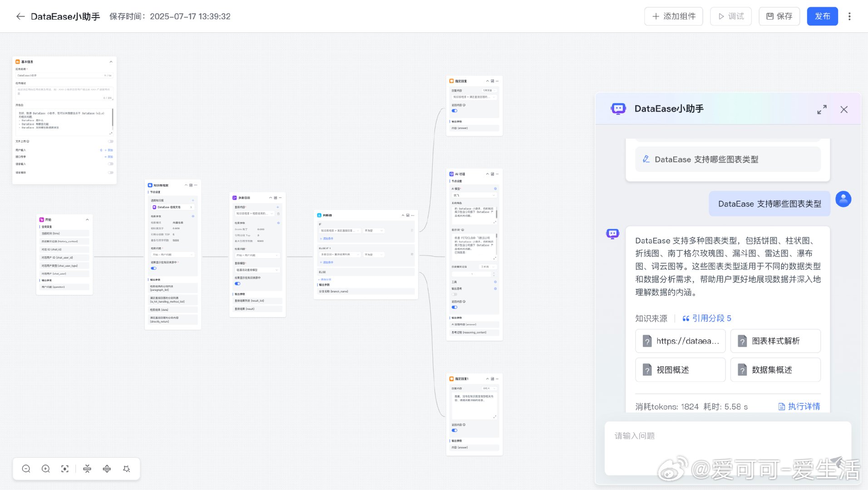This screenshot has width=868, height=490.
Task: Open 执行详情 execution details link
Action: pyautogui.click(x=799, y=407)
